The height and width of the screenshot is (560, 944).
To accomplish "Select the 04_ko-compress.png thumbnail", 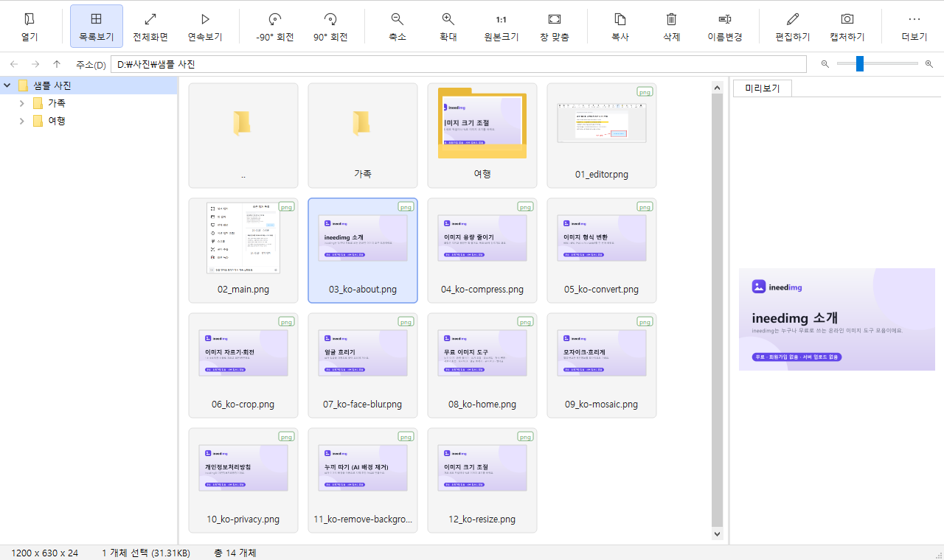I will [482, 251].
